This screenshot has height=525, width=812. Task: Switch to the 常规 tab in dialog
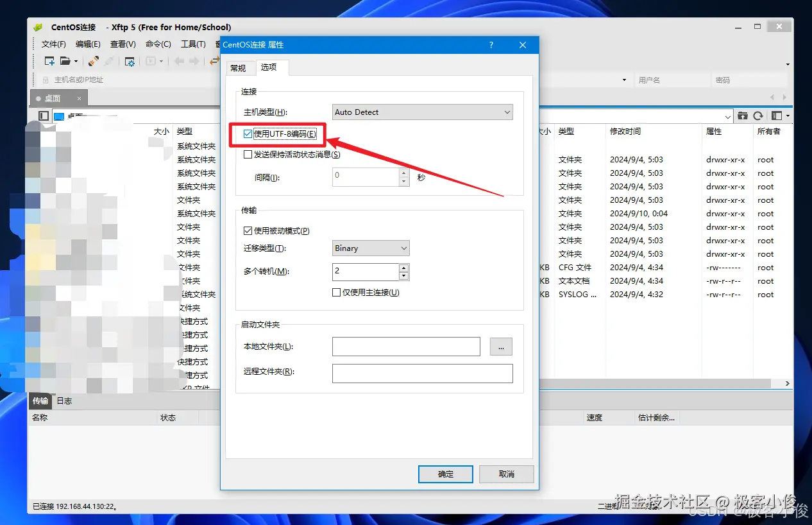pyautogui.click(x=238, y=68)
